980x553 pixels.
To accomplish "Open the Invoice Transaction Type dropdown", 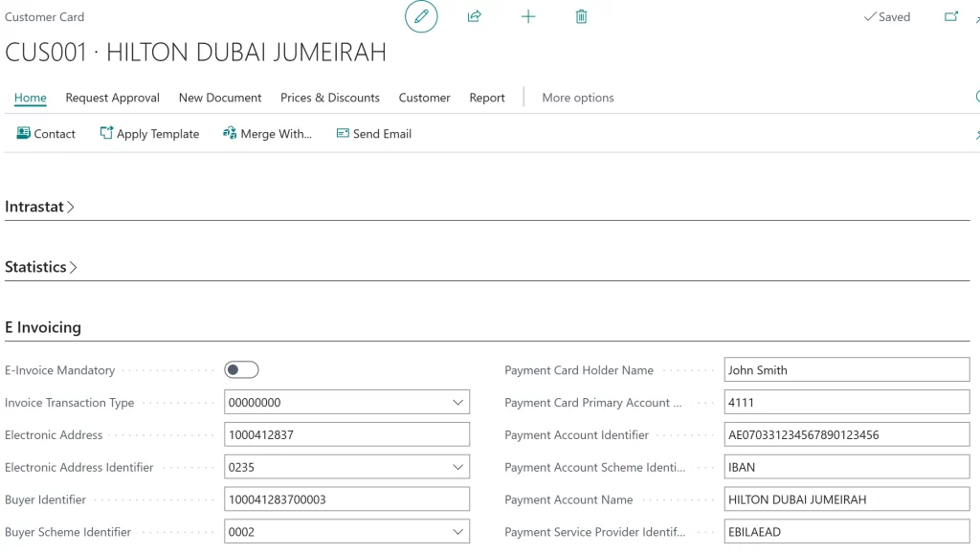I will coord(458,403).
